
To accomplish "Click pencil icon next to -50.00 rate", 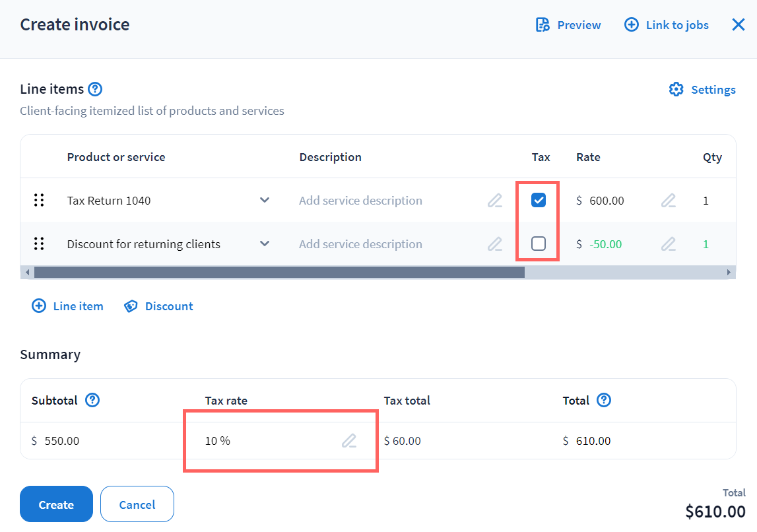I will [669, 244].
